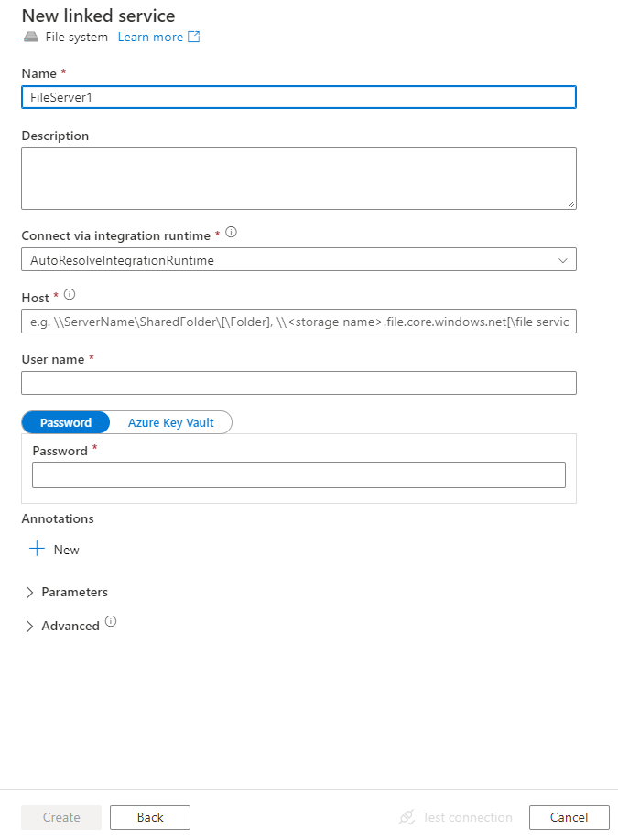Click the info icon beside Connect via integration runtime

230,232
